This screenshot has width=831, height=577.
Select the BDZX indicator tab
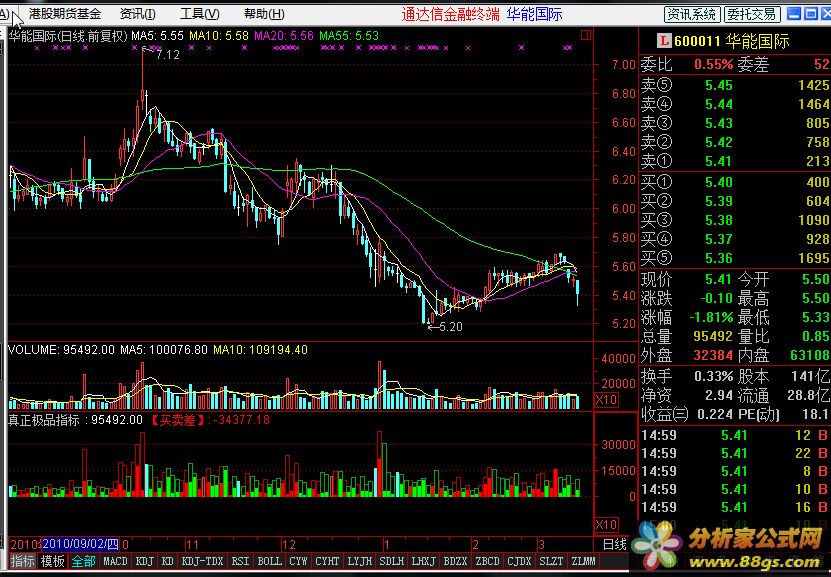coord(455,561)
